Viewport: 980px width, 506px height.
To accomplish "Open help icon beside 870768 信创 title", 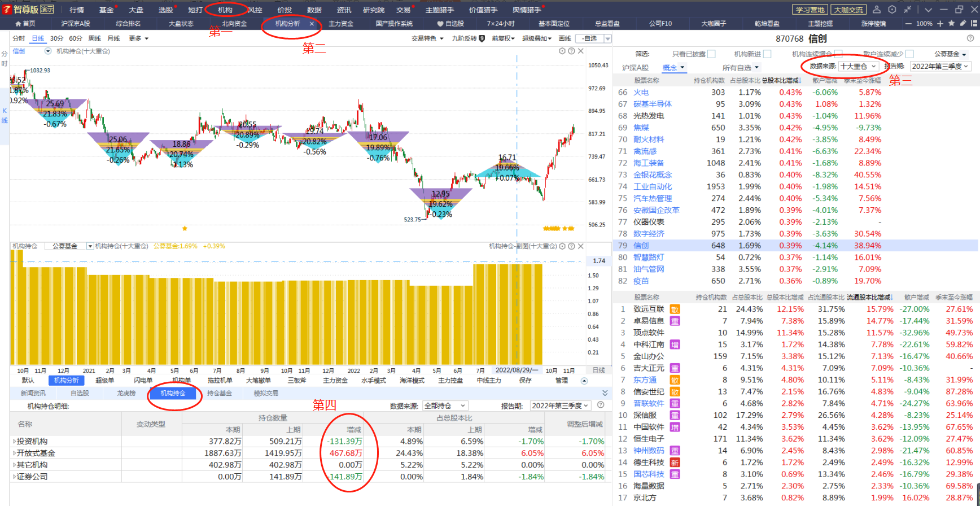I will pyautogui.click(x=970, y=38).
